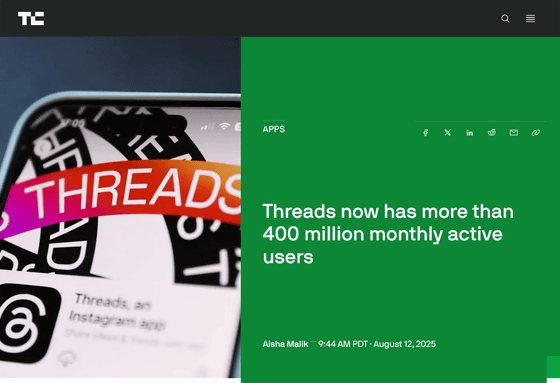Open the TechCrunch logo homepage link
Image resolution: width=560 pixels, height=383 pixels.
point(31,19)
